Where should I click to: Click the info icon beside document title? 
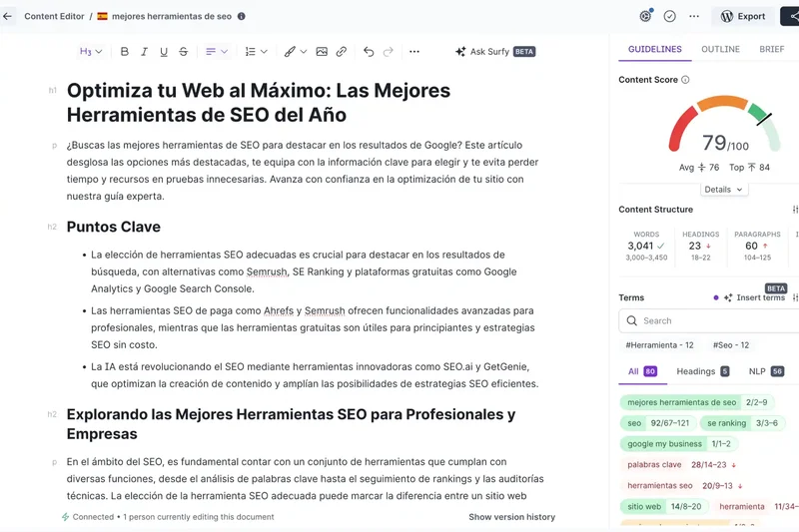pos(241,17)
